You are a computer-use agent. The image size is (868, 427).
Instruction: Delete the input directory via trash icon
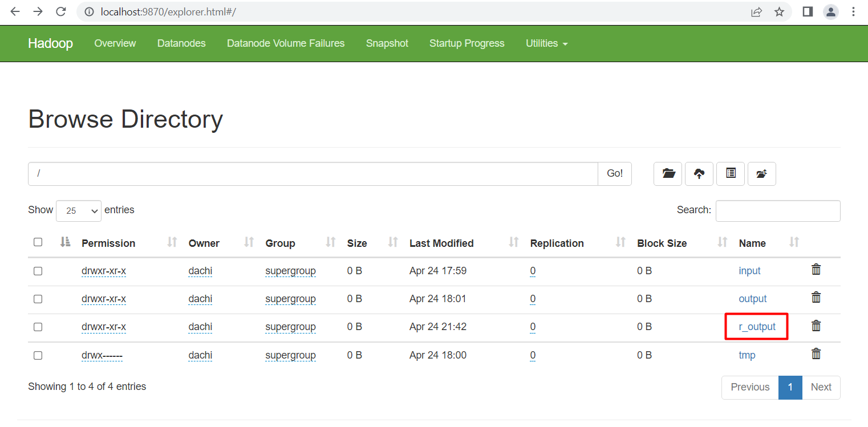tap(816, 269)
